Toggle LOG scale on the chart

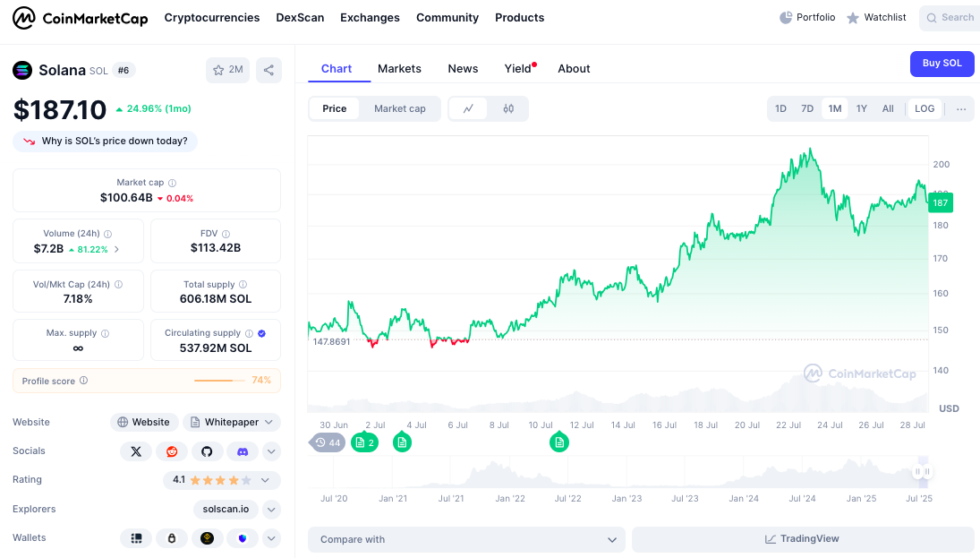[925, 107]
